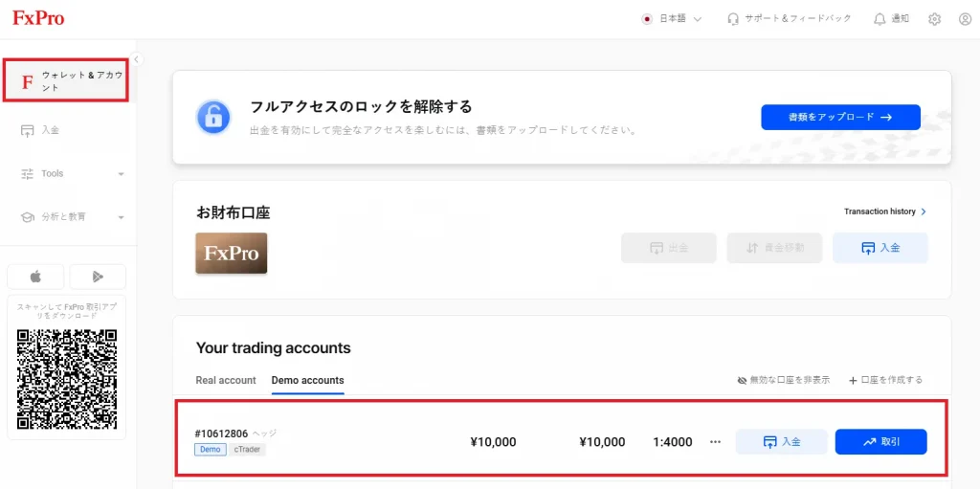Click the support headset icon
This screenshot has width=980, height=489.
click(733, 19)
